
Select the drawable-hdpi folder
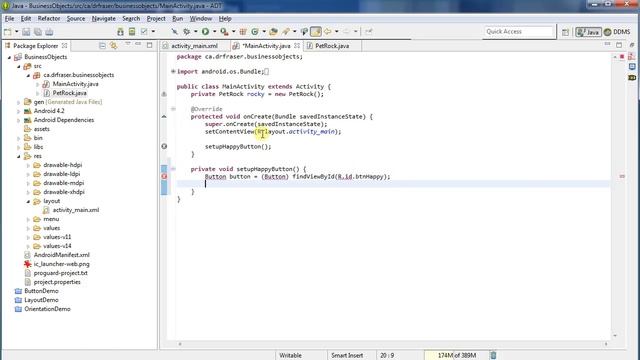click(x=62, y=165)
